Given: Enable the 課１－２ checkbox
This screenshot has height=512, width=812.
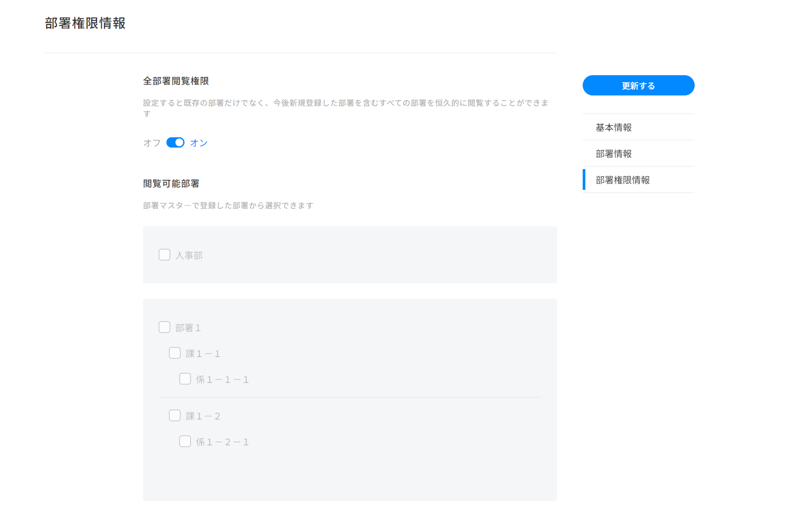Looking at the screenshot, I should coord(175,416).
